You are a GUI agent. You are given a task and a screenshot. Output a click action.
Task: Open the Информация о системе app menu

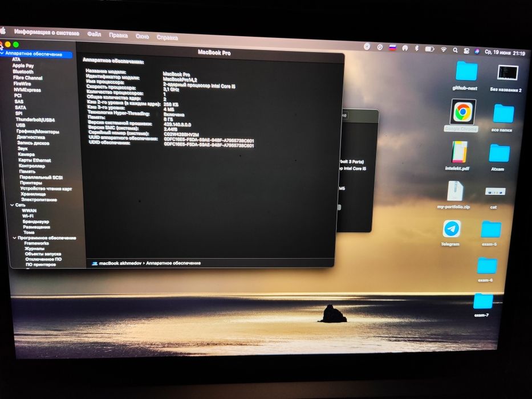[47, 32]
